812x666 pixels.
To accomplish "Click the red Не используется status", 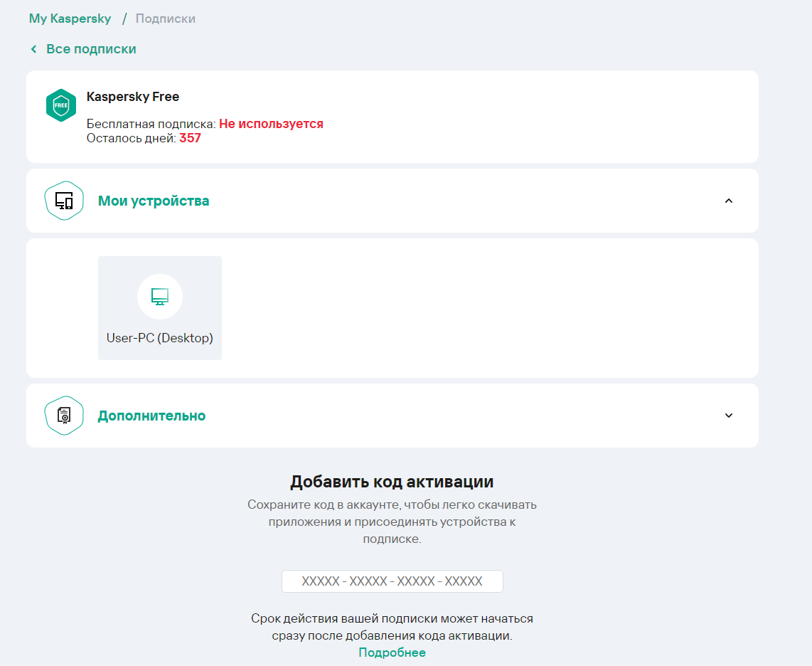I will [x=271, y=124].
